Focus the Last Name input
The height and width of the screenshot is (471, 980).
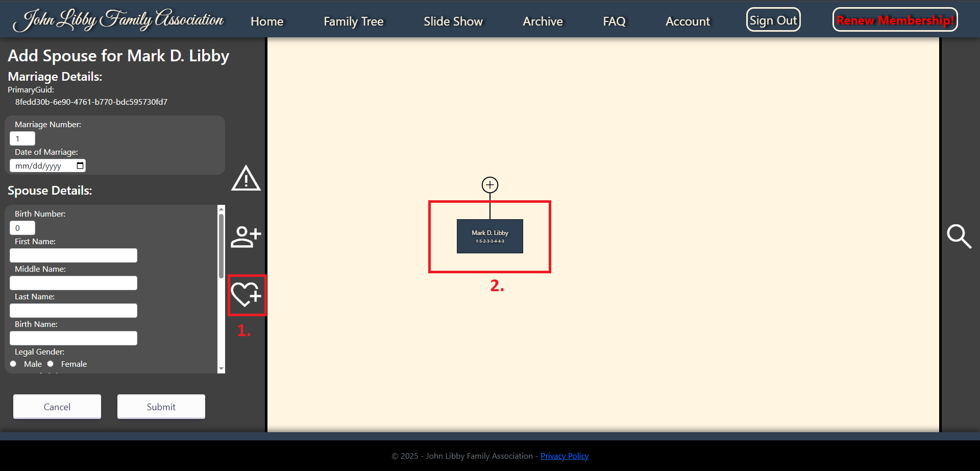(73, 311)
